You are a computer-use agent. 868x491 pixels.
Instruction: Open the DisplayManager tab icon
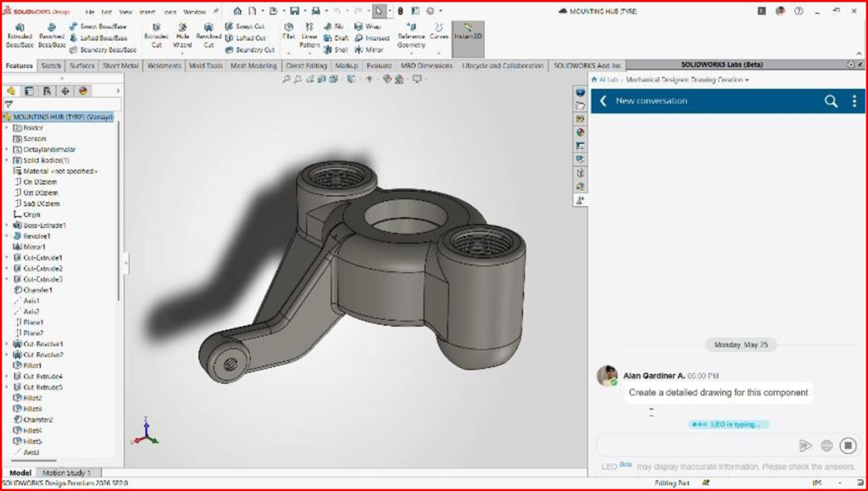(84, 91)
